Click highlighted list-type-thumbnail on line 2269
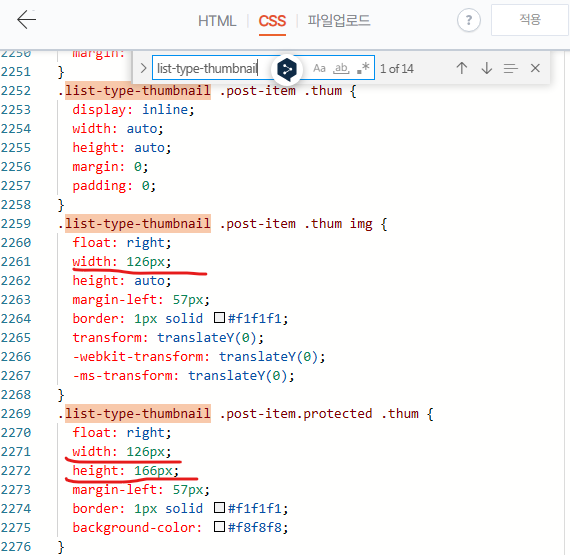Image resolution: width=570 pixels, height=555 pixels. [x=138, y=413]
